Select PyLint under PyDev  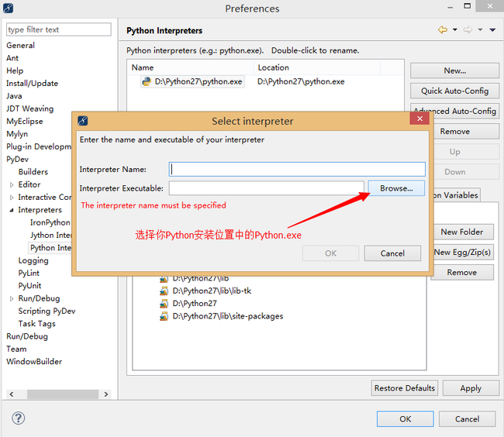[29, 274]
